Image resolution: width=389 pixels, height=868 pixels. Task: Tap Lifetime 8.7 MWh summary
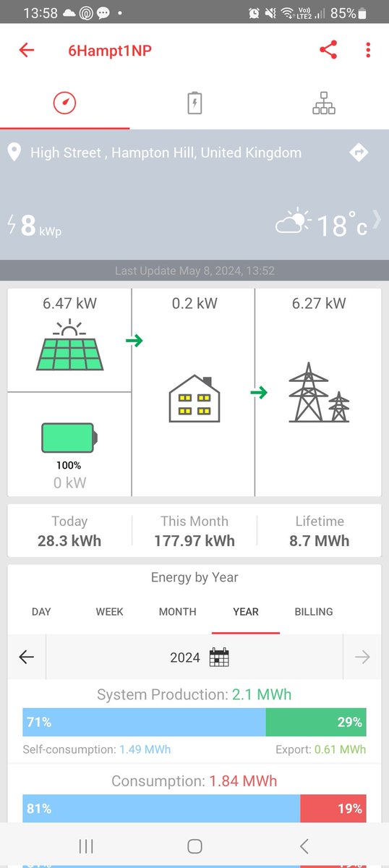[320, 531]
